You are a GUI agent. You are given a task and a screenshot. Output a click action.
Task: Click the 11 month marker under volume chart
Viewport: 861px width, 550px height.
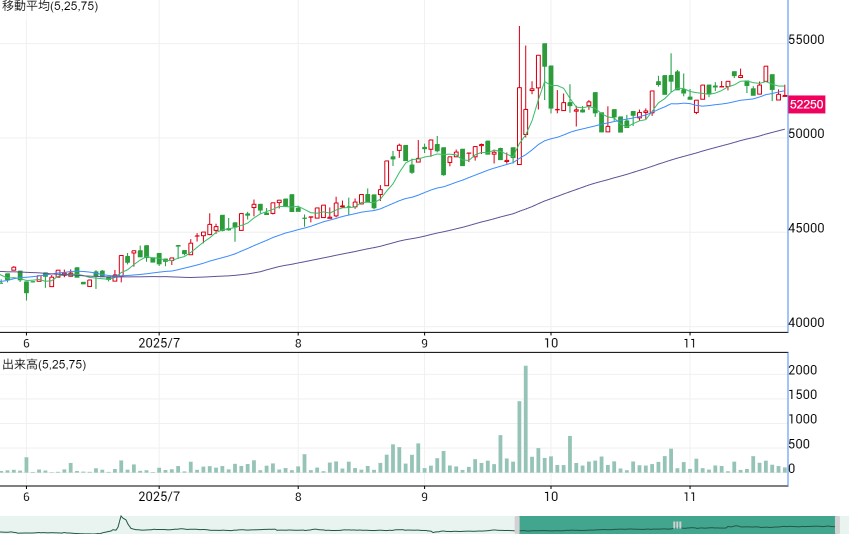690,497
